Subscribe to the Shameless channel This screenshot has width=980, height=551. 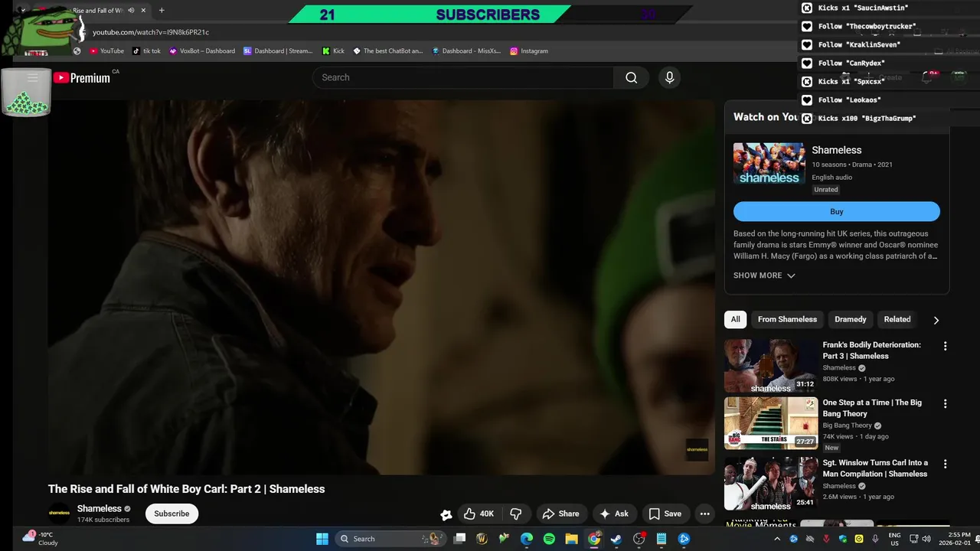[x=171, y=514]
